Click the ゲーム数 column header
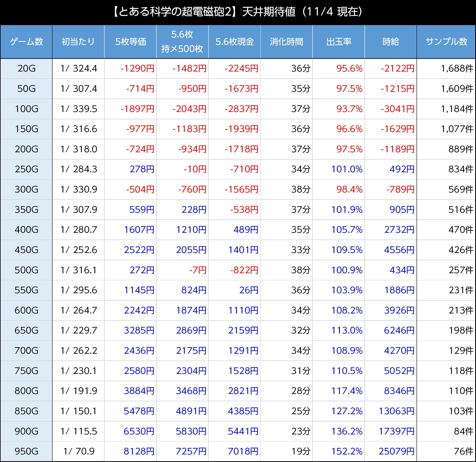The width and height of the screenshot is (476, 462). pos(26,42)
